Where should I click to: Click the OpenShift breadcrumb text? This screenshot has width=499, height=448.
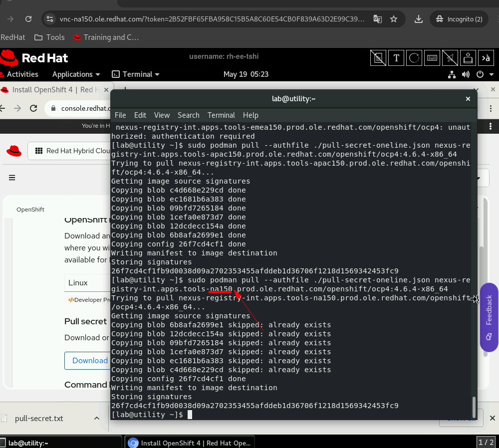coord(30,210)
